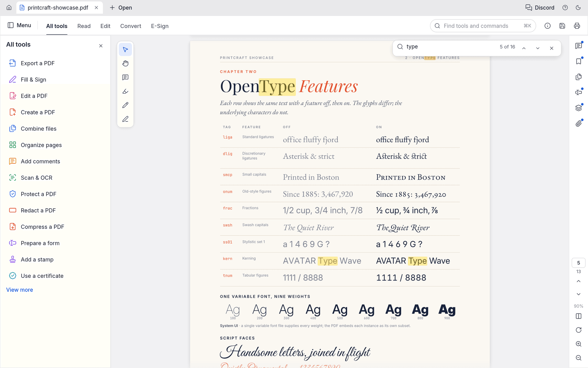Show document info
The image size is (588, 368).
click(x=548, y=26)
